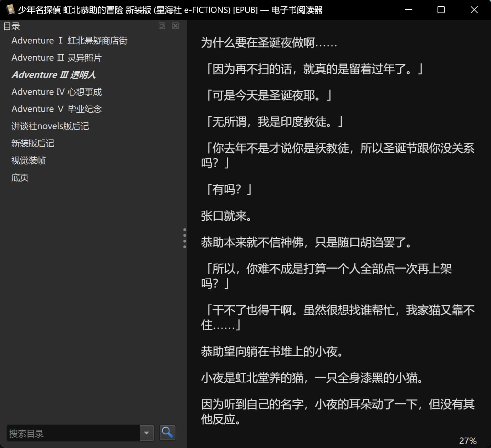
Task: Click the panel splitter handle dots
Action: (184, 238)
